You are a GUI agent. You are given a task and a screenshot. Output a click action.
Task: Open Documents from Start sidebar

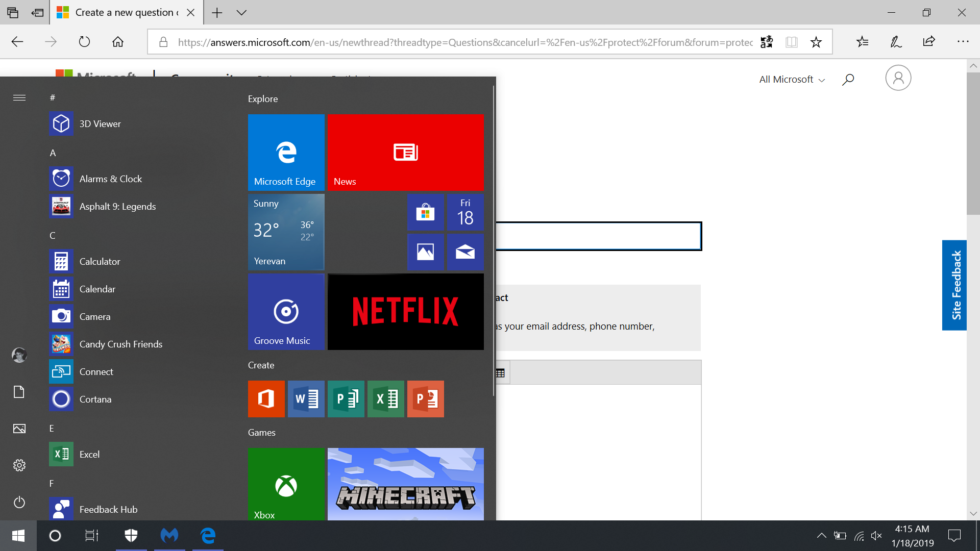[19, 392]
